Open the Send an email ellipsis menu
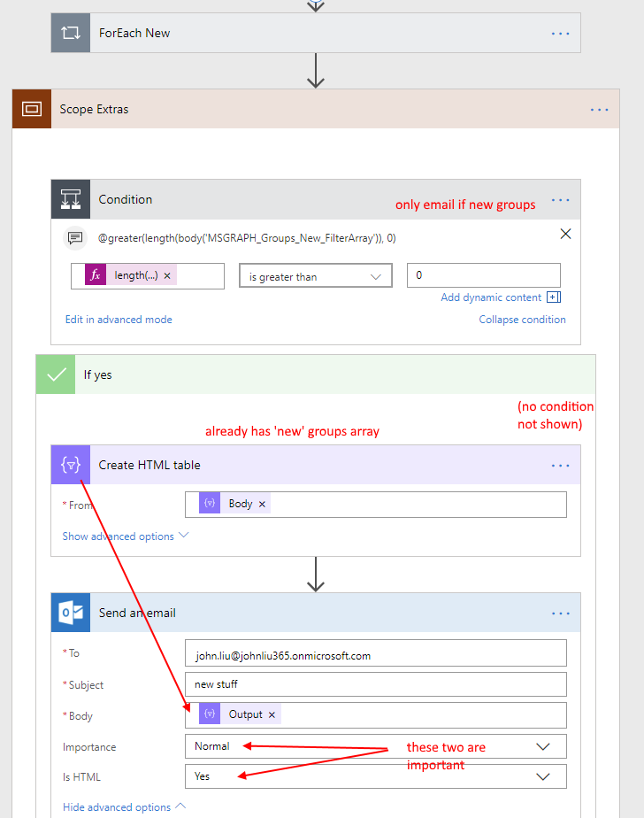644x818 pixels. click(x=560, y=613)
